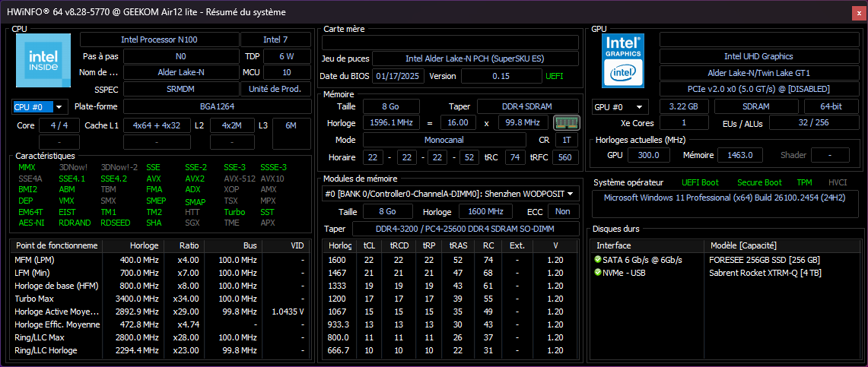Click the Interface column header in drives list
The width and height of the screenshot is (868, 367).
point(647,245)
